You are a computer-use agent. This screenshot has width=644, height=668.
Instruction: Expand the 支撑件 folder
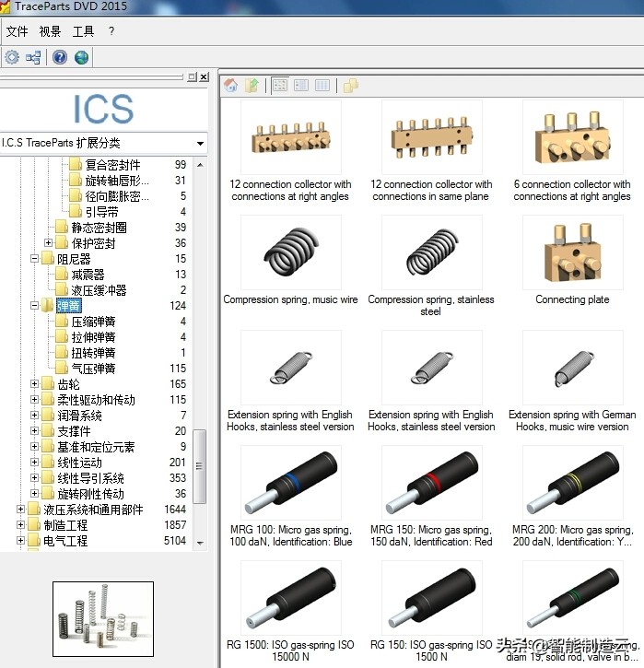[34, 430]
